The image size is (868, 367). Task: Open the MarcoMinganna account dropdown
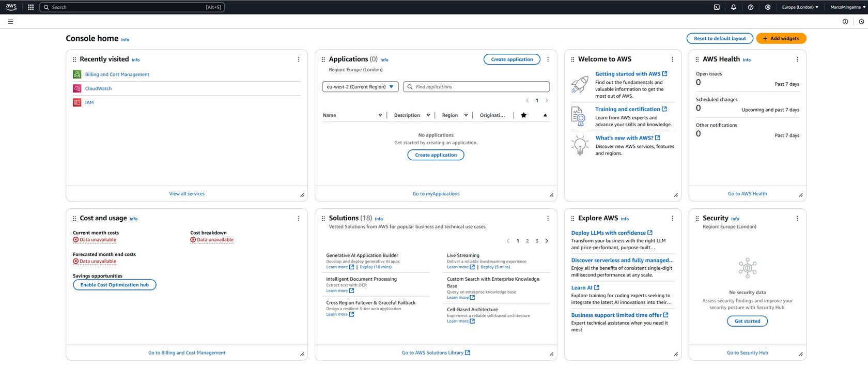848,7
